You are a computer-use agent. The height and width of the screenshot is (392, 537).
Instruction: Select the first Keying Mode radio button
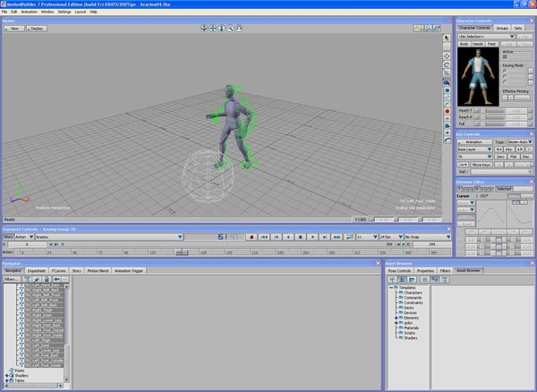505,72
